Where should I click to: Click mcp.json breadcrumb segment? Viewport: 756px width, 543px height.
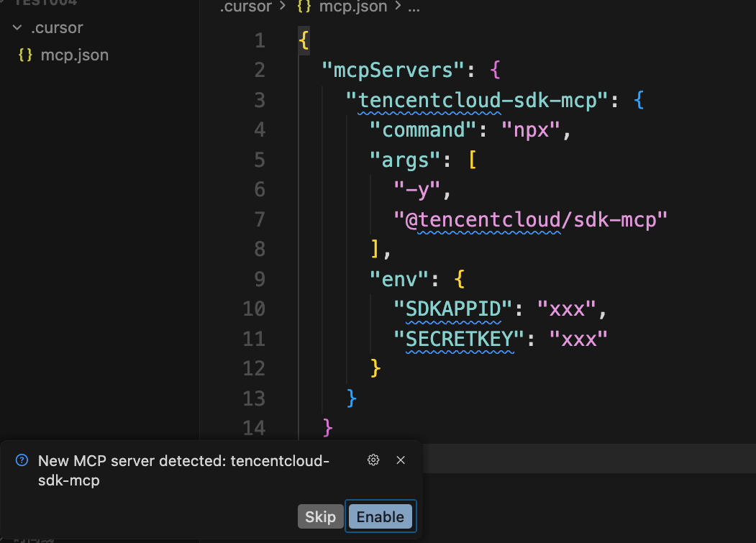pos(353,6)
